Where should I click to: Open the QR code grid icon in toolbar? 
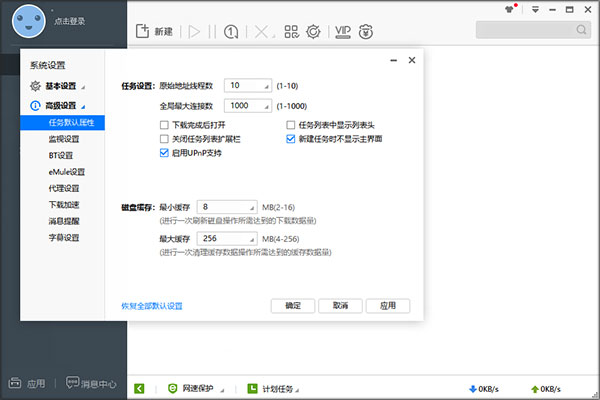(291, 32)
